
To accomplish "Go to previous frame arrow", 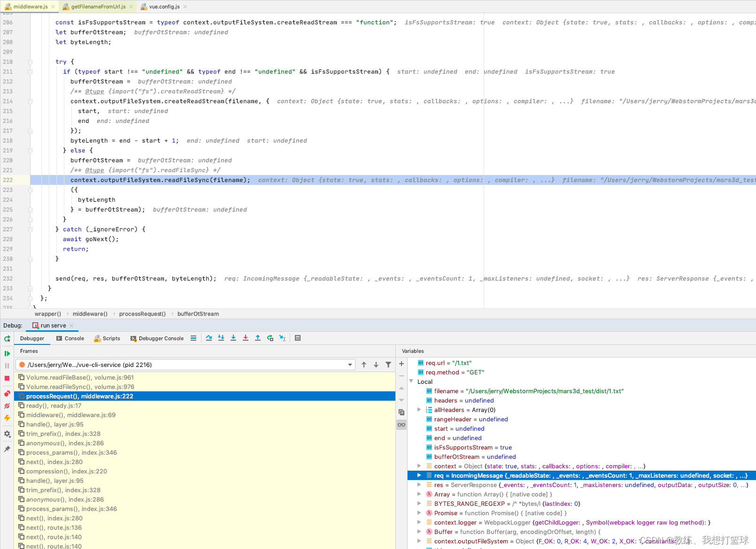I will pyautogui.click(x=364, y=365).
